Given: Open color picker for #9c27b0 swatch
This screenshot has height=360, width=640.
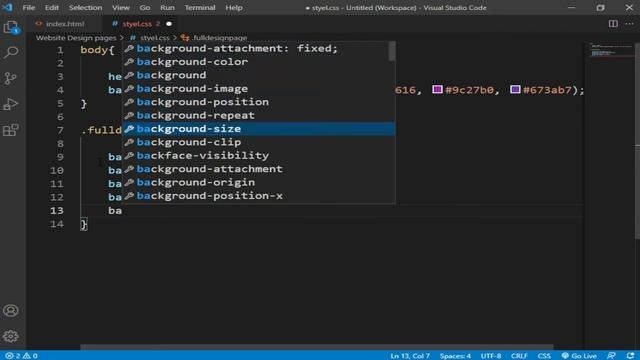Looking at the screenshot, I should tap(437, 89).
